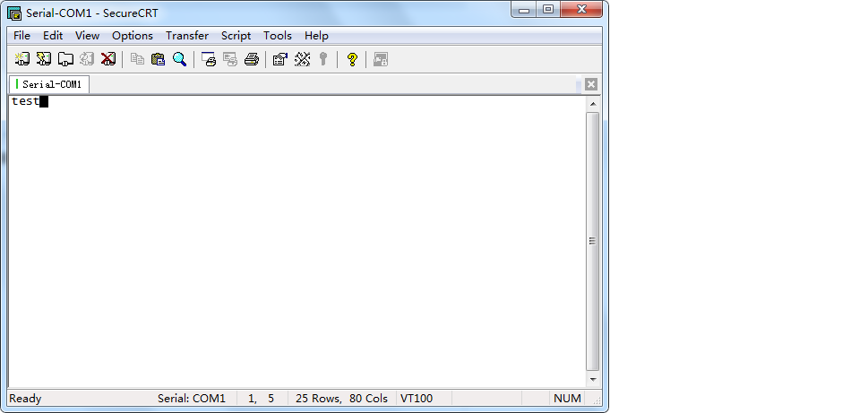
Task: Select the Serial-COM1 session tab
Action: coord(48,84)
